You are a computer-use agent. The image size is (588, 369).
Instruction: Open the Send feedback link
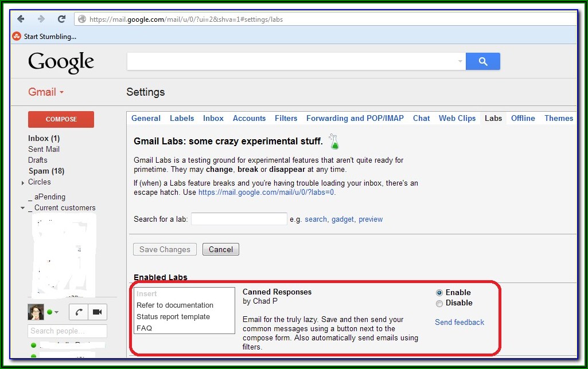[x=459, y=322]
